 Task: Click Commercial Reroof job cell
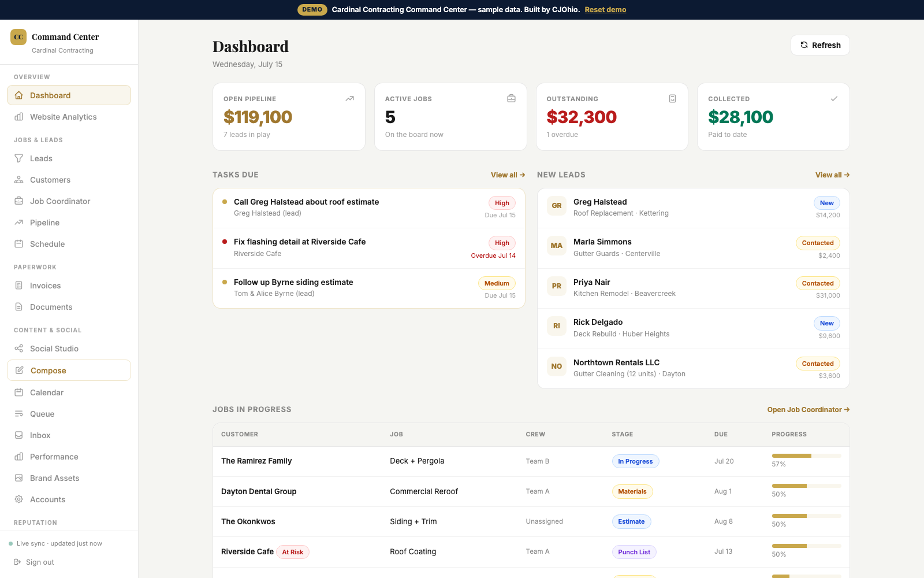(x=424, y=491)
